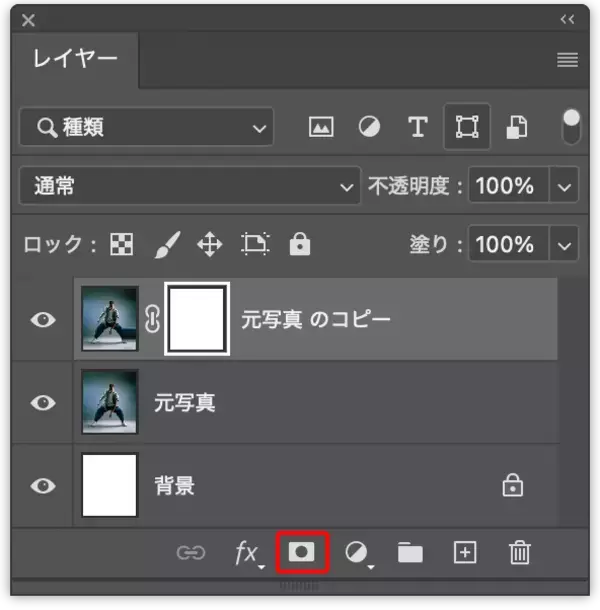Select the レイヤー tab

pos(75,59)
